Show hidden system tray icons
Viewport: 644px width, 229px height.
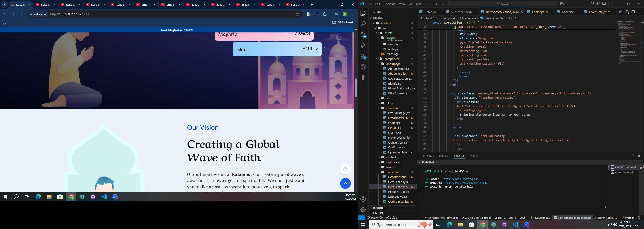604,225
